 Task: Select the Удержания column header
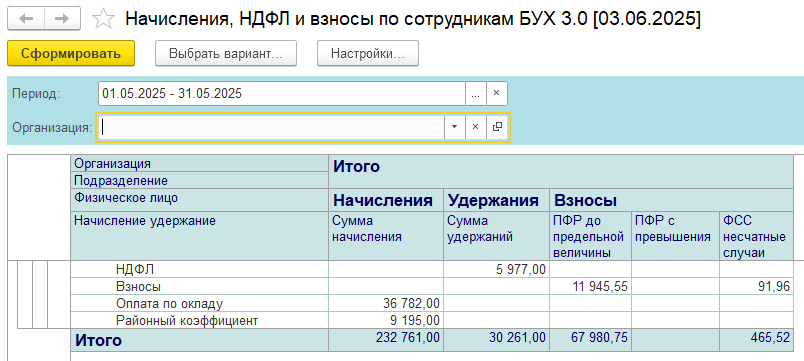pos(496,199)
